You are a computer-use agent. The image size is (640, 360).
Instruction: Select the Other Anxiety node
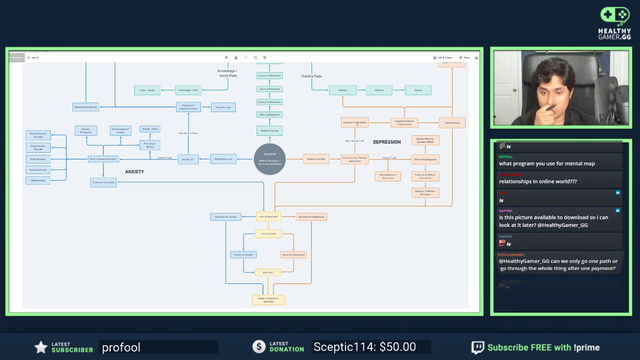[x=38, y=180]
